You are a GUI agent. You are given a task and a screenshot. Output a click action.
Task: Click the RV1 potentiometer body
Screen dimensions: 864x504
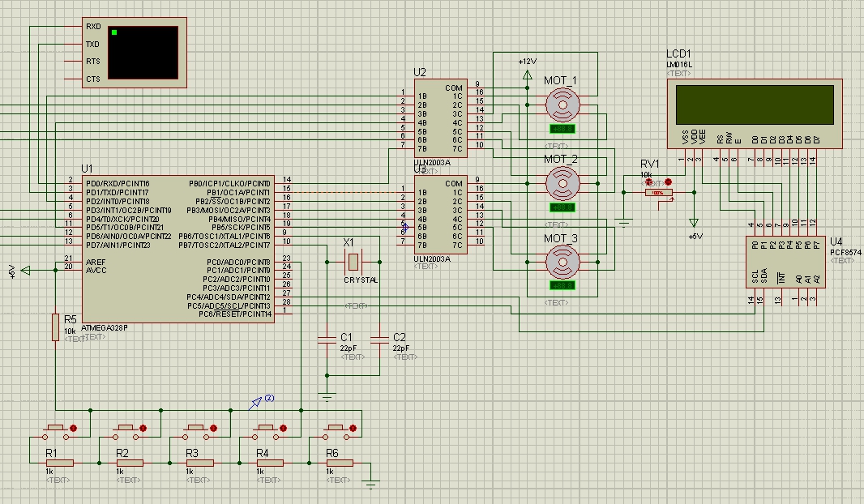(657, 193)
